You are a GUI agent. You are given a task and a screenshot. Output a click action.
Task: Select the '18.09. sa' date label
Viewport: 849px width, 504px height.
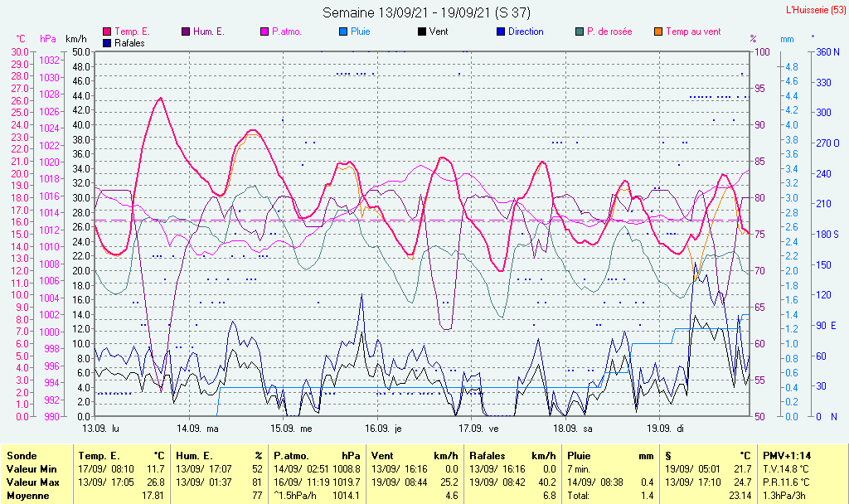[573, 429]
